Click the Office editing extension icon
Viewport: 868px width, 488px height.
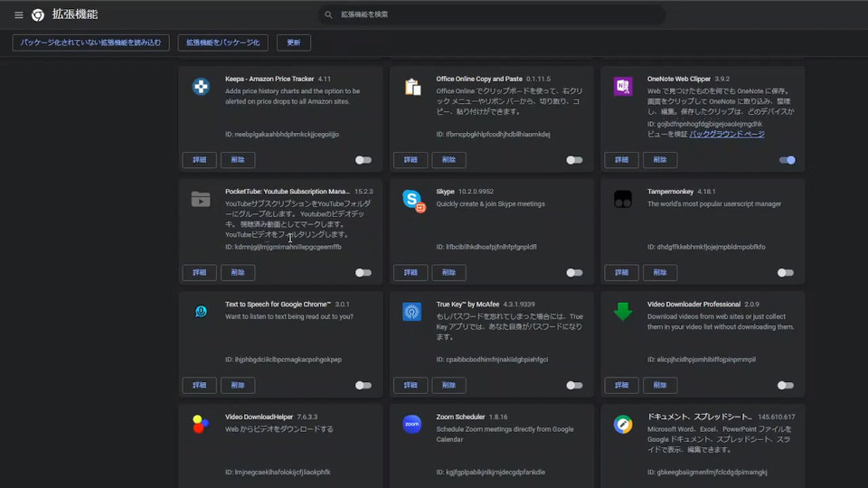tap(623, 425)
